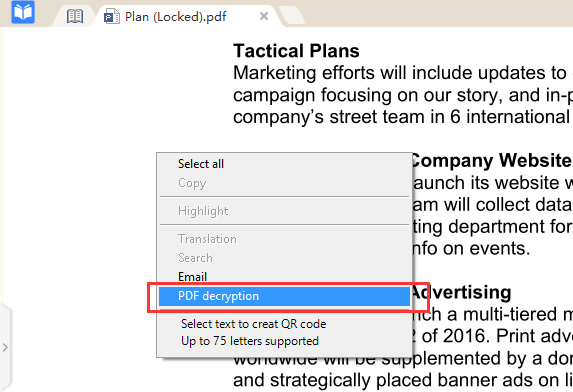Screen dimensions: 573x392
Task: Select Translation in the context menu
Action: point(207,239)
